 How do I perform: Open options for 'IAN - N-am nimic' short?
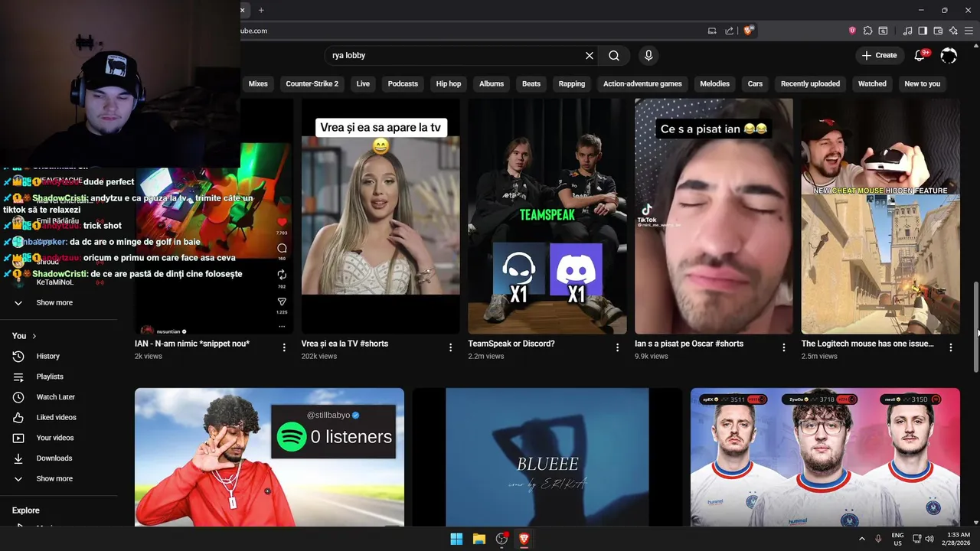tap(284, 347)
